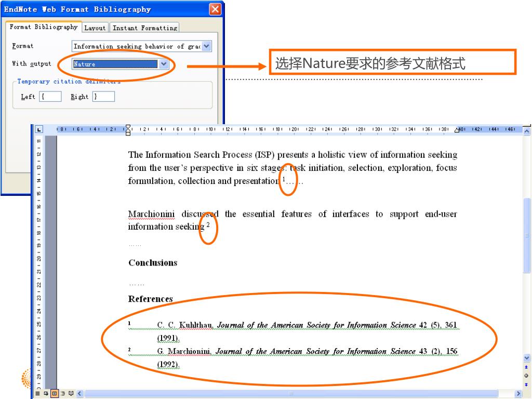Click the vertical scrollbar thumb
Viewport: 532px width, 399px height.
point(527,235)
